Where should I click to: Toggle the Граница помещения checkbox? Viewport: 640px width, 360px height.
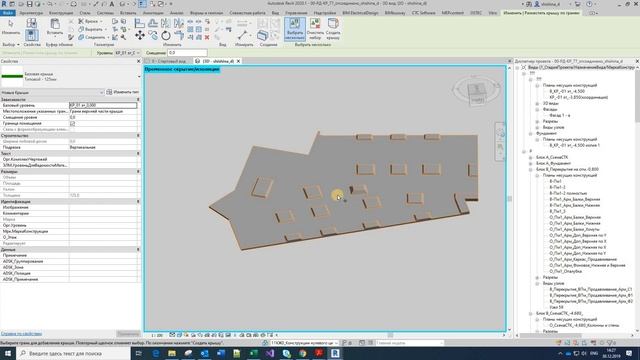click(x=73, y=123)
